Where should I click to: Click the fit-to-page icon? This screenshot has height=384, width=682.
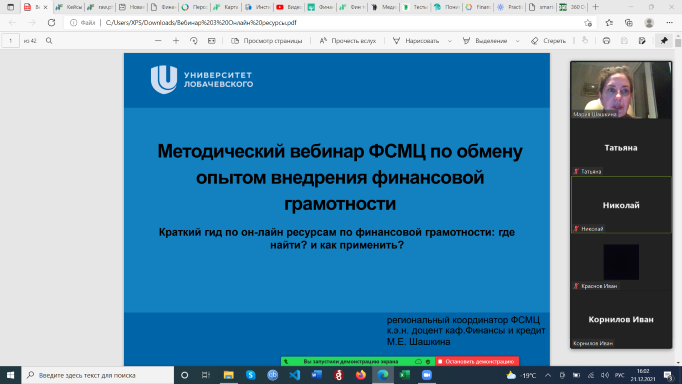[x=211, y=40]
